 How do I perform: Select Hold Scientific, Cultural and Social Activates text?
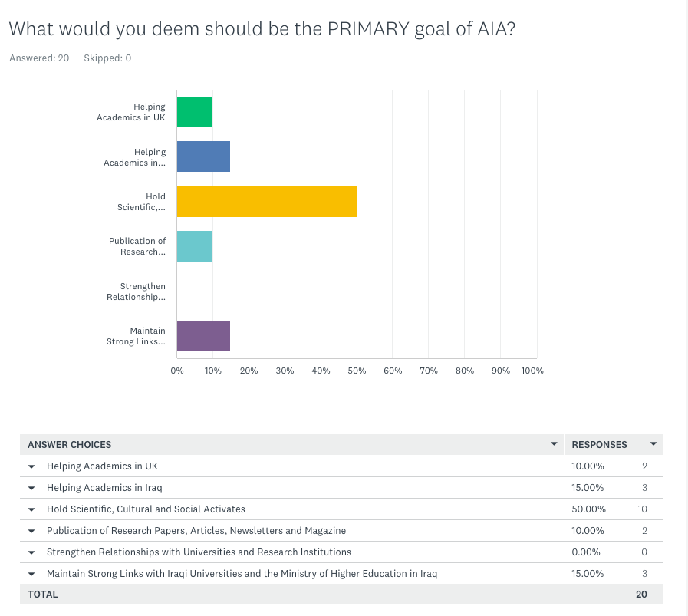(146, 509)
